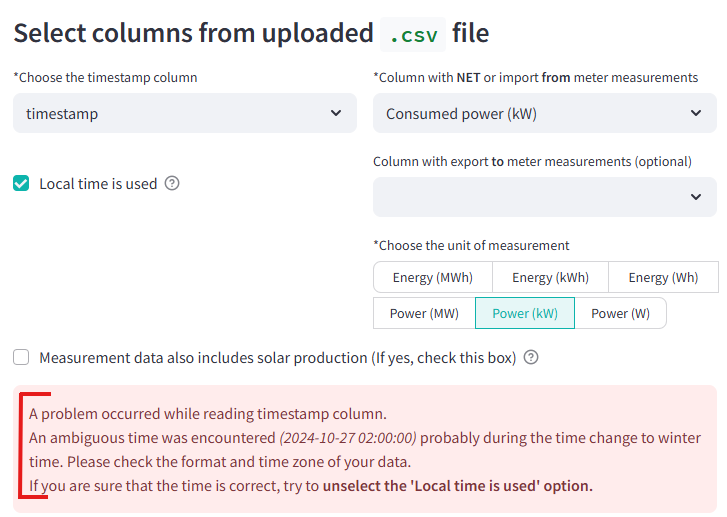The width and height of the screenshot is (727, 517).
Task: Select Power (MW) unit
Action: (x=424, y=313)
